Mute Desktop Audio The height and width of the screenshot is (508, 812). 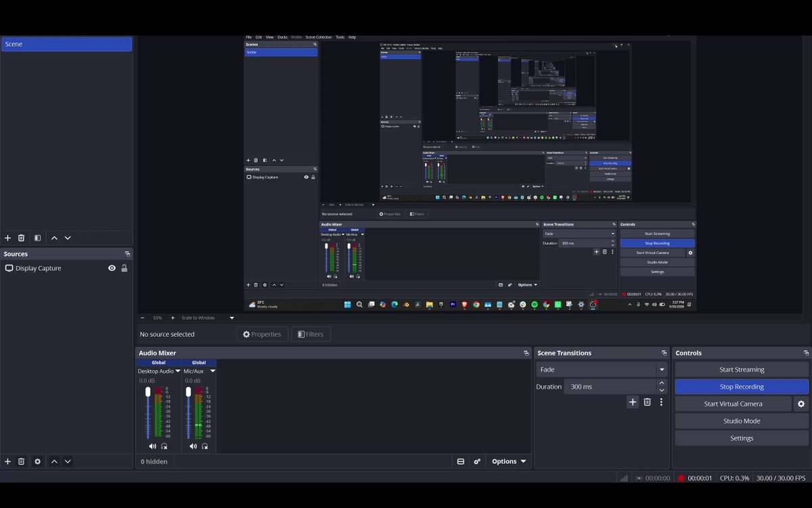coord(152,446)
